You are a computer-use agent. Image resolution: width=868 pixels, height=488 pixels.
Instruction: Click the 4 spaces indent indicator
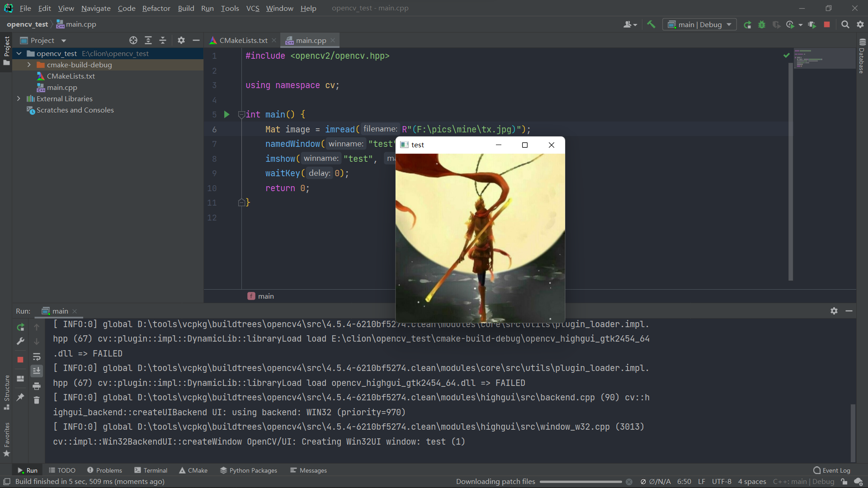752,482
